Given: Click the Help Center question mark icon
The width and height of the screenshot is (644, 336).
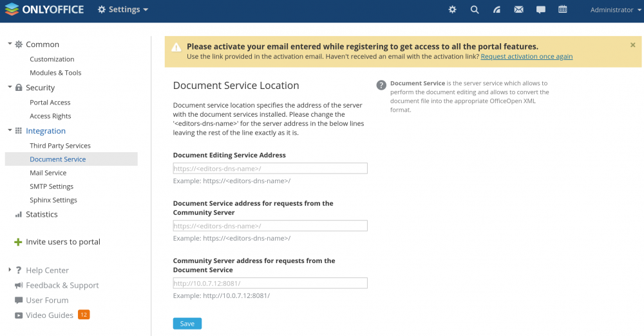Looking at the screenshot, I should click(19, 270).
